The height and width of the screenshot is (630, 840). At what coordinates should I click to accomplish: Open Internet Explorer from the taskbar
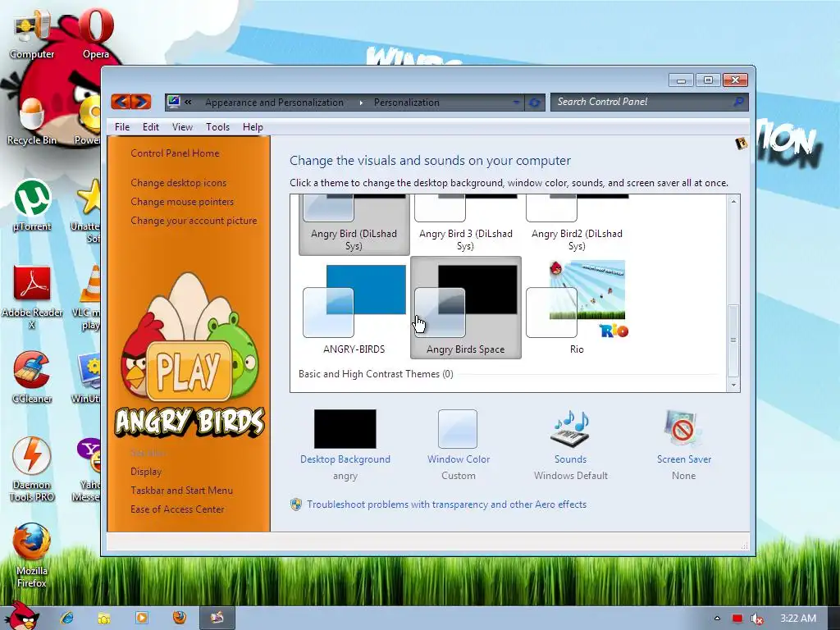tap(67, 618)
